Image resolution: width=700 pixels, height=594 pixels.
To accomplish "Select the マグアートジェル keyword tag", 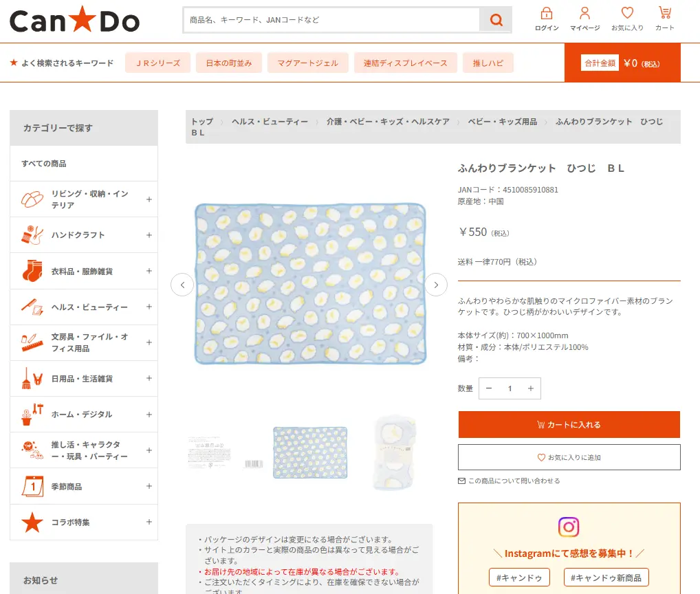I will 307,63.
